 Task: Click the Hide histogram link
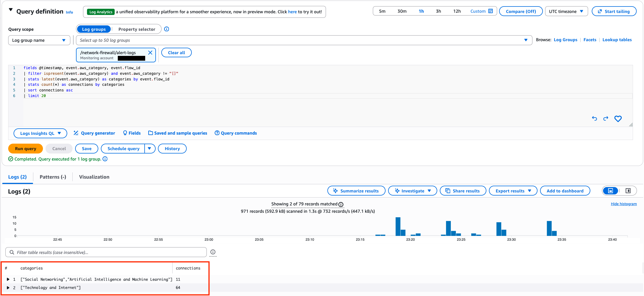(x=624, y=204)
